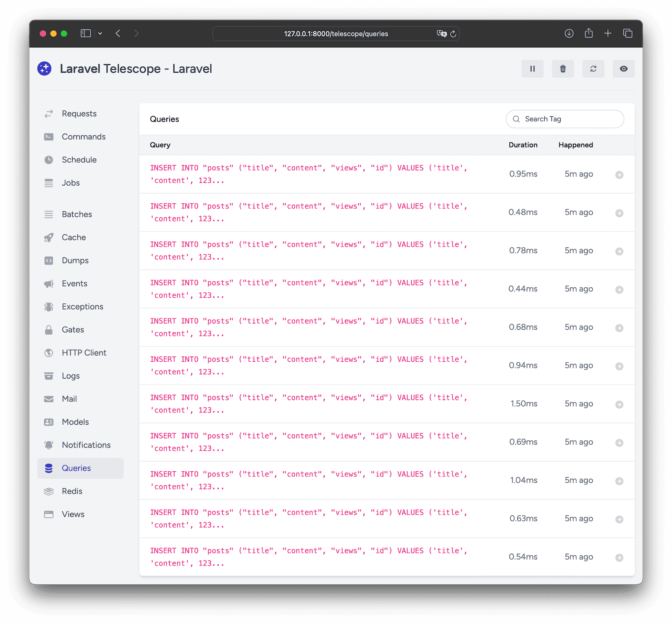Focus the Search Tag input field
Viewport: 672px width, 623px height.
tap(565, 119)
